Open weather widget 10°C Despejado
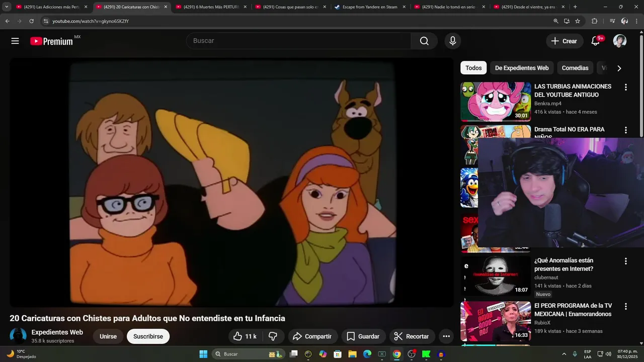This screenshot has width=644, height=362. (x=21, y=354)
